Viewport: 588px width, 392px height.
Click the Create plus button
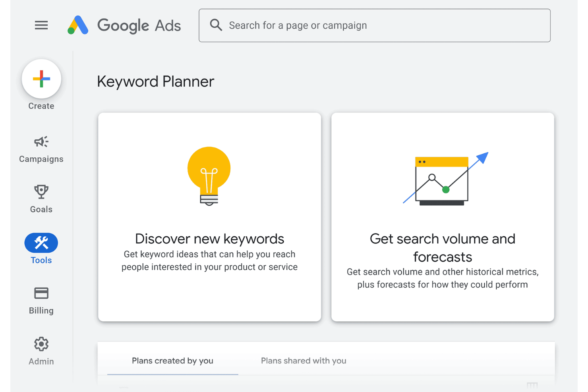coord(41,79)
